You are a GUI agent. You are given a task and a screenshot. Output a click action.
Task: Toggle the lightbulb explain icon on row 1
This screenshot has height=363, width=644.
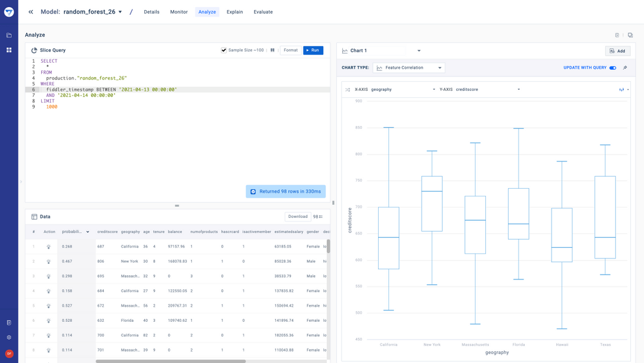coord(49,246)
